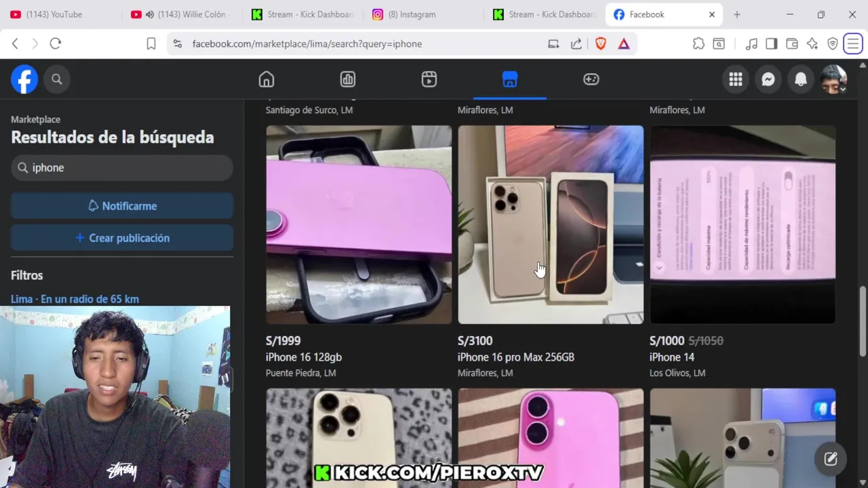
Task: Click the S/1999 price
Action: pos(283,341)
